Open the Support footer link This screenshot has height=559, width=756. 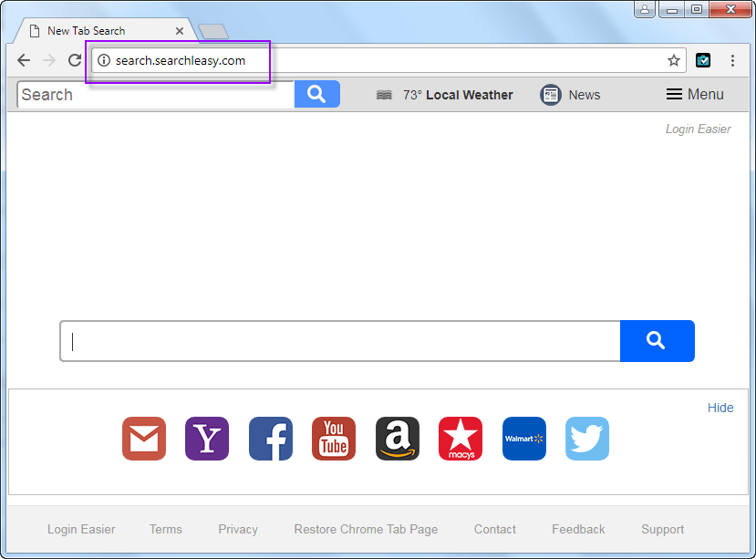(662, 529)
